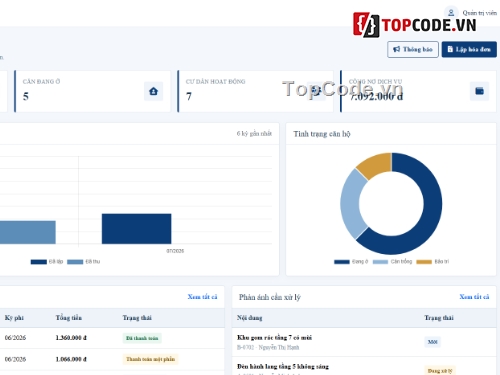Click Lập hóa đơn to create invoice

[x=469, y=49]
